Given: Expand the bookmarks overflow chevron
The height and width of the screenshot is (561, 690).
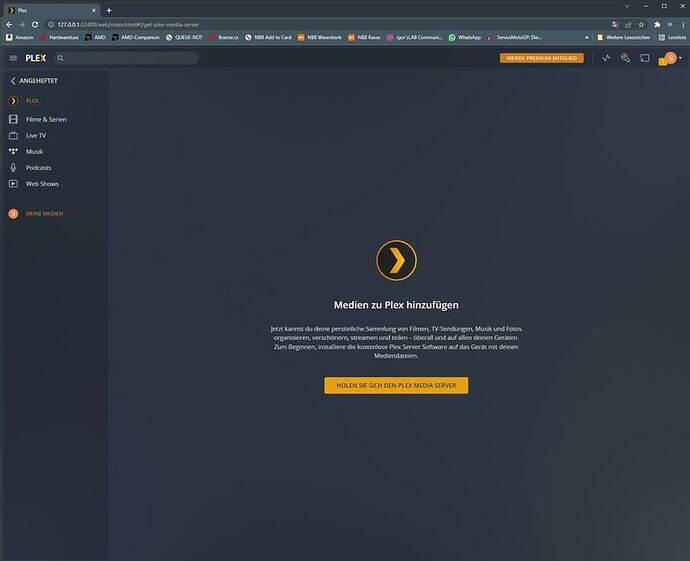Looking at the screenshot, I should pos(587,37).
